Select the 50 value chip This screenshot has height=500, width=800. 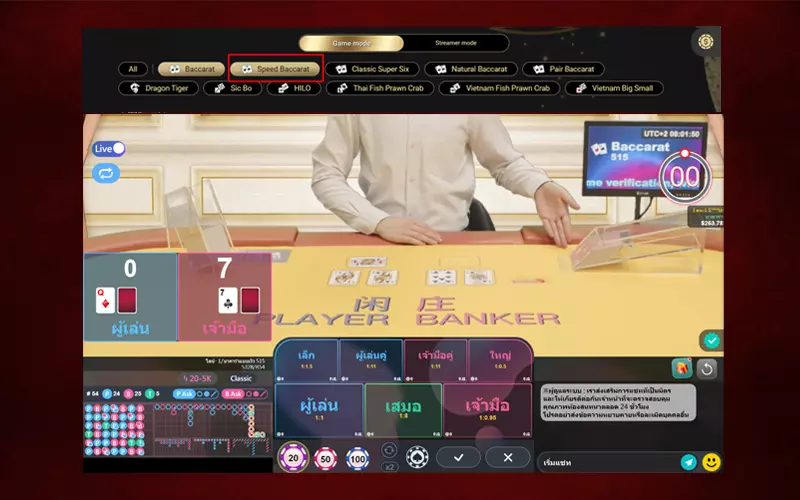click(x=325, y=459)
